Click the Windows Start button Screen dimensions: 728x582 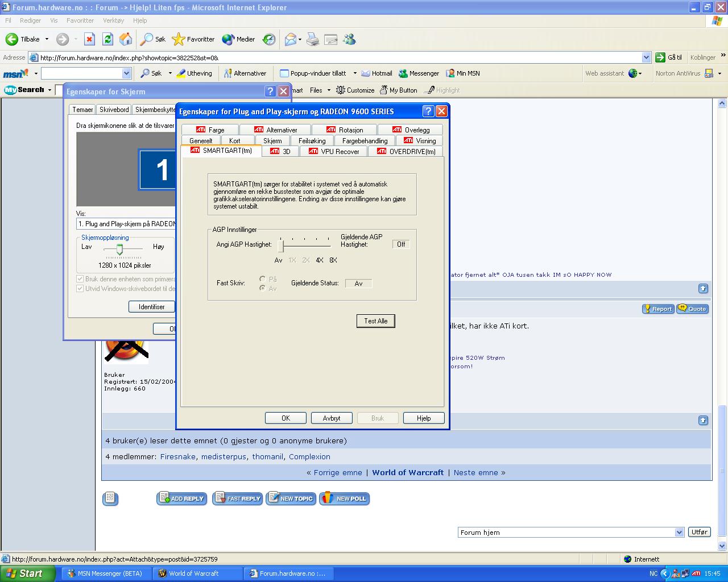click(x=27, y=573)
